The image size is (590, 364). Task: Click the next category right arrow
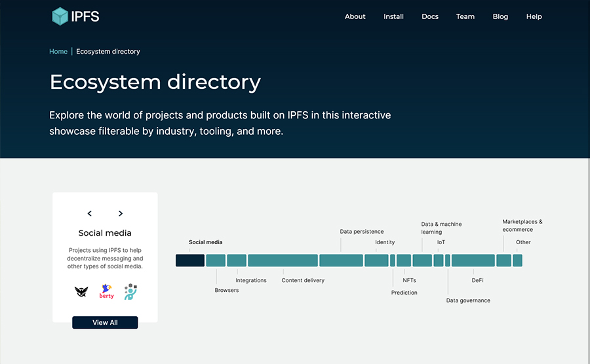coord(121,213)
